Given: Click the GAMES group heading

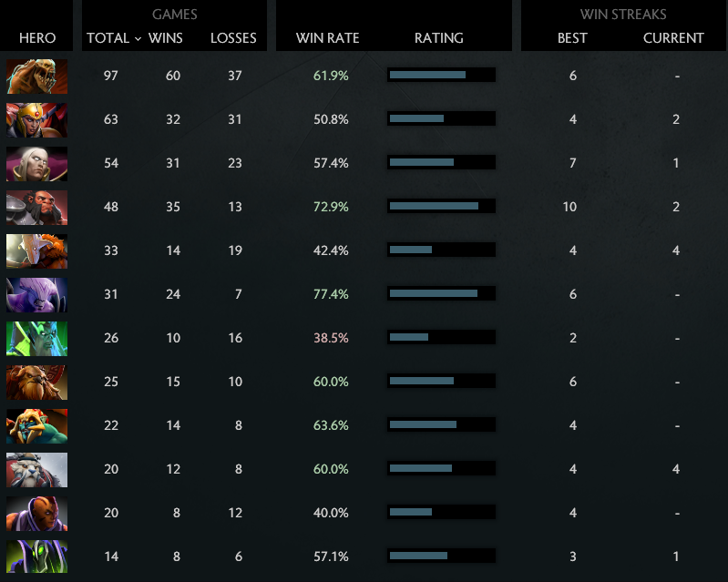Looking at the screenshot, I should pos(175,15).
